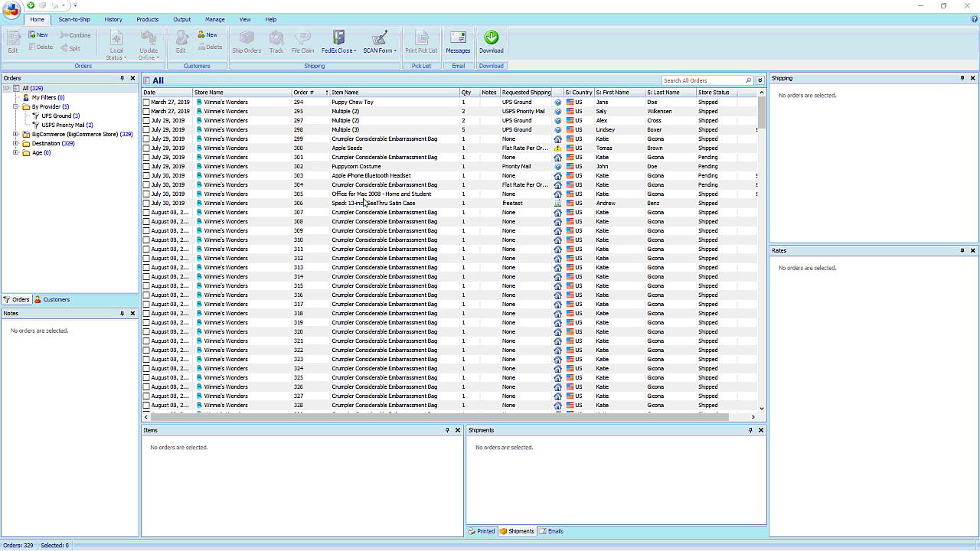Open the Output ribbon tab
This screenshot has width=980, height=551.
(x=182, y=19)
